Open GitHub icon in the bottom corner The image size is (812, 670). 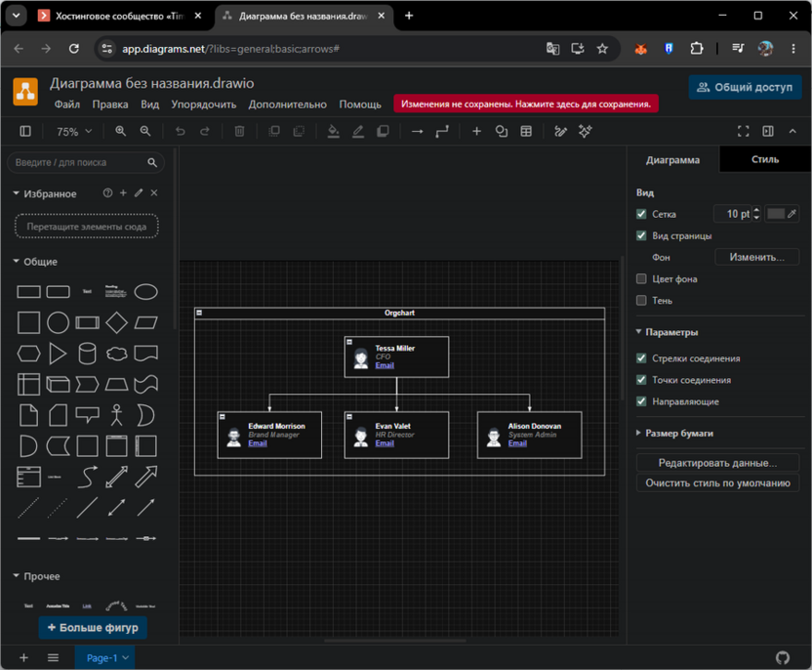pos(783,657)
